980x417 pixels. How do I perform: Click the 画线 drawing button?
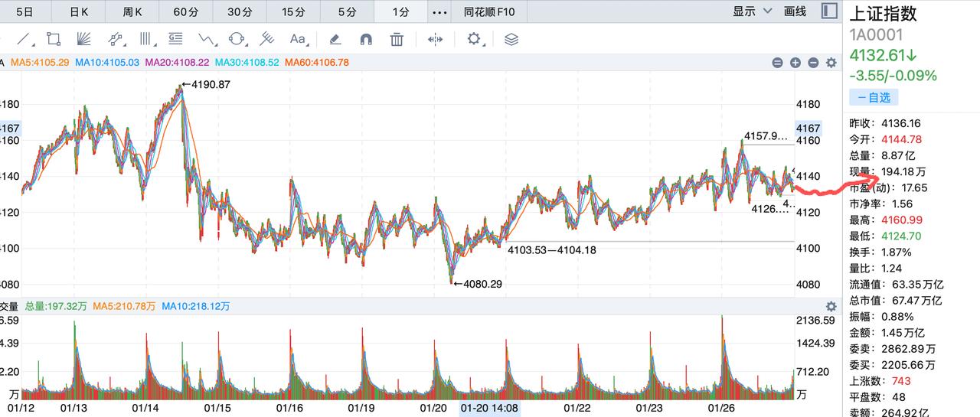[x=795, y=11]
